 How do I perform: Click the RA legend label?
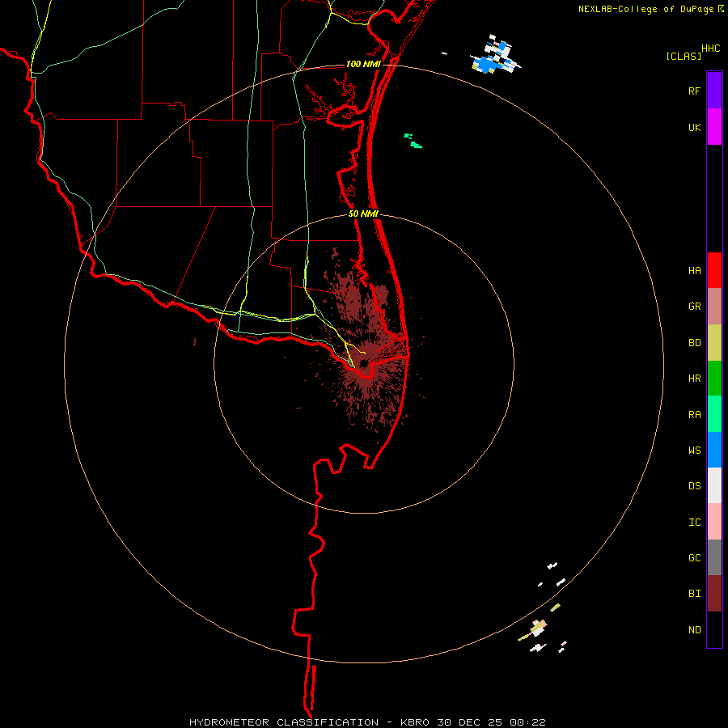(694, 415)
